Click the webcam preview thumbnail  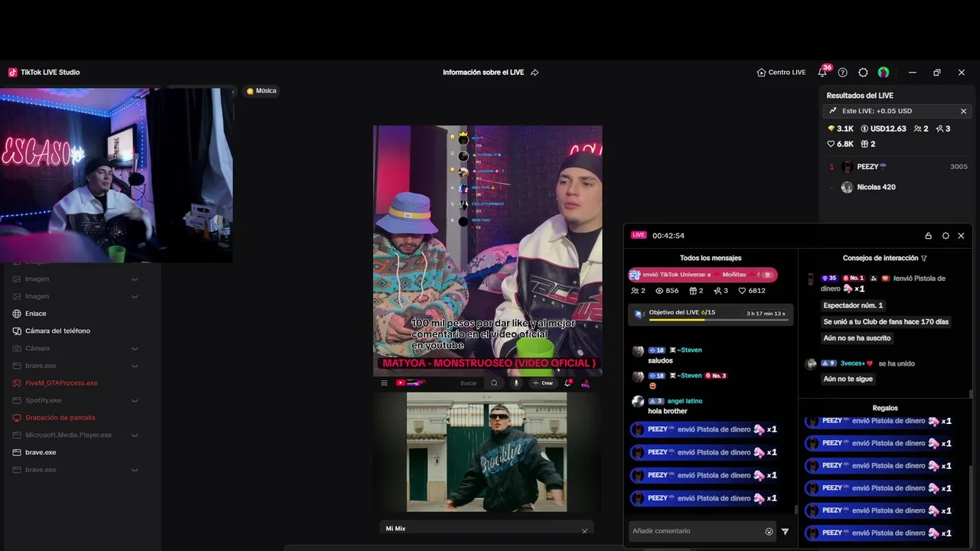coord(116,175)
